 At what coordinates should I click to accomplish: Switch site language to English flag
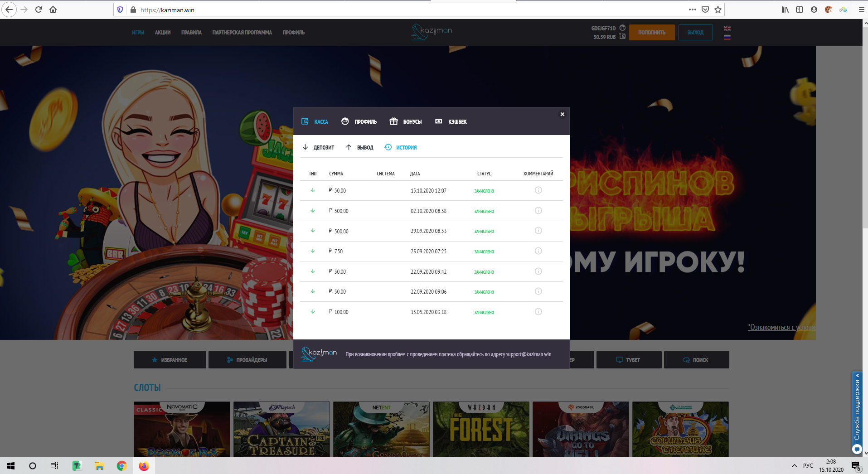(727, 29)
